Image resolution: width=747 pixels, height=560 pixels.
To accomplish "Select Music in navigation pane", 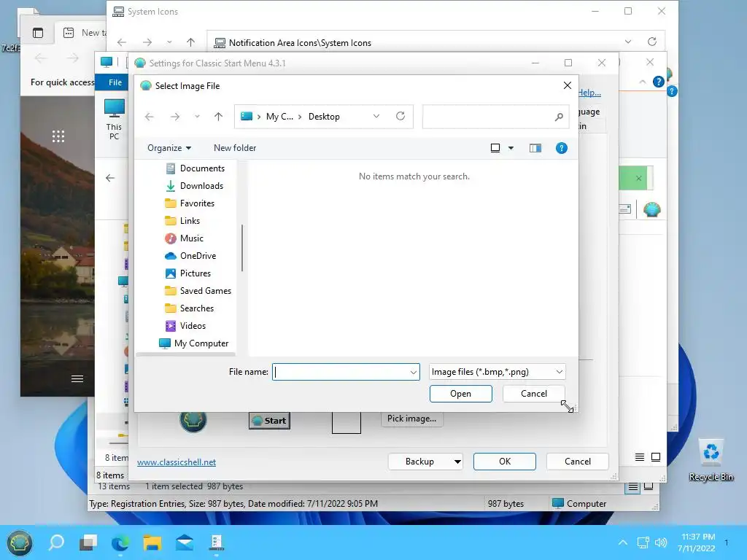I will click(184, 238).
